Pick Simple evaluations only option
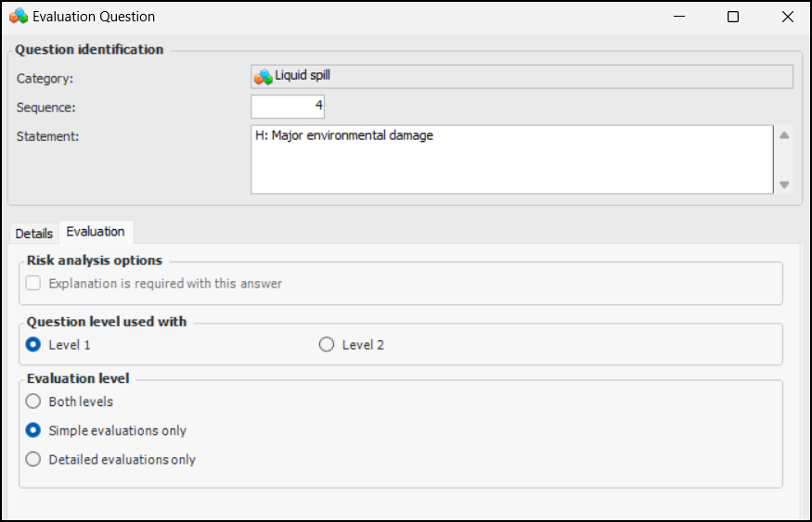Image resolution: width=812 pixels, height=522 pixels. (33, 430)
